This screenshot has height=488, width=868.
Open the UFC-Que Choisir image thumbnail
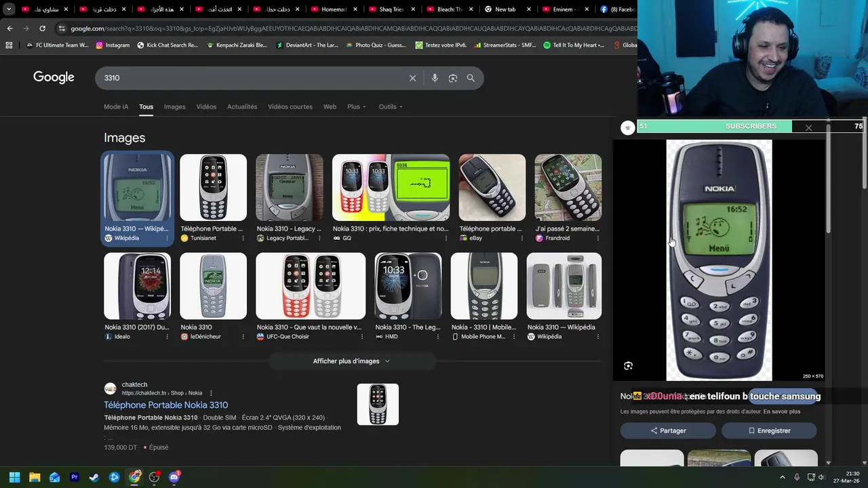click(x=311, y=286)
